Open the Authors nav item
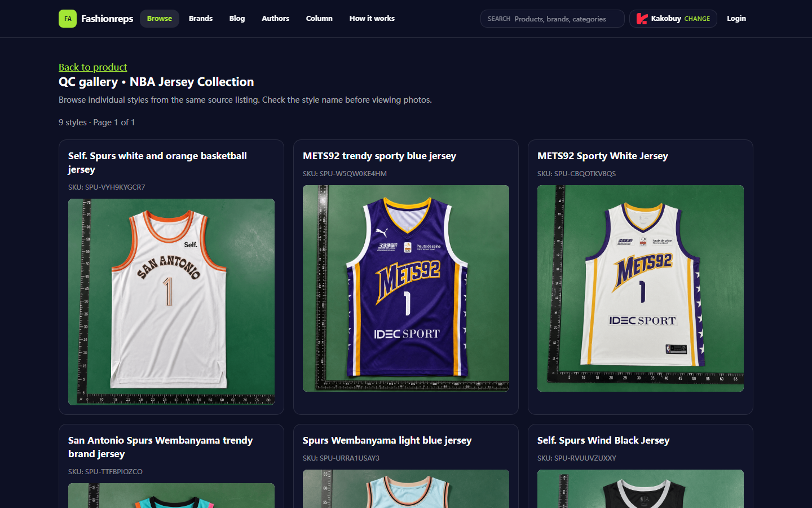 point(275,19)
